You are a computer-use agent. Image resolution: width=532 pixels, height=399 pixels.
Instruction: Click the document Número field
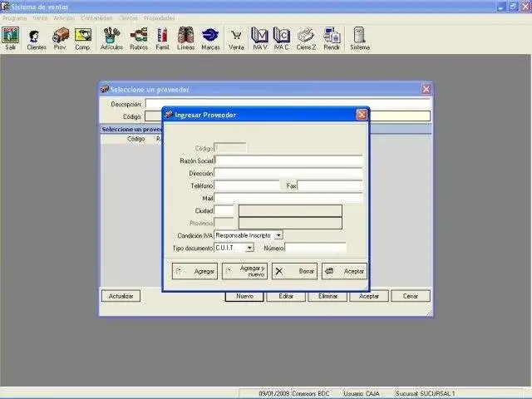click(316, 248)
